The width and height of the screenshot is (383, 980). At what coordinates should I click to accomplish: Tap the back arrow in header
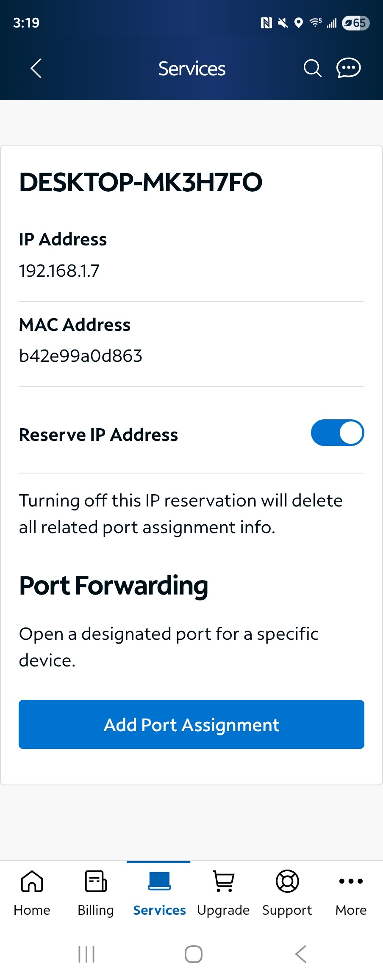[x=36, y=68]
